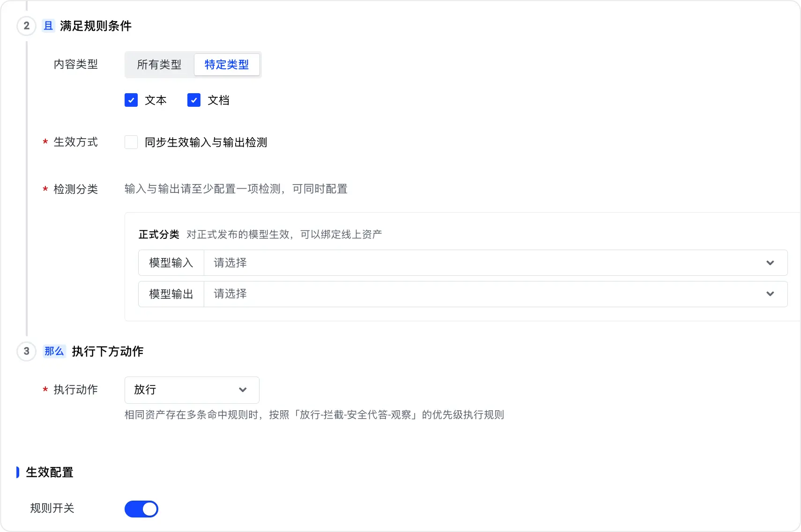Open the 模型输入 selection dropdown
This screenshot has width=801, height=532.
click(x=496, y=263)
